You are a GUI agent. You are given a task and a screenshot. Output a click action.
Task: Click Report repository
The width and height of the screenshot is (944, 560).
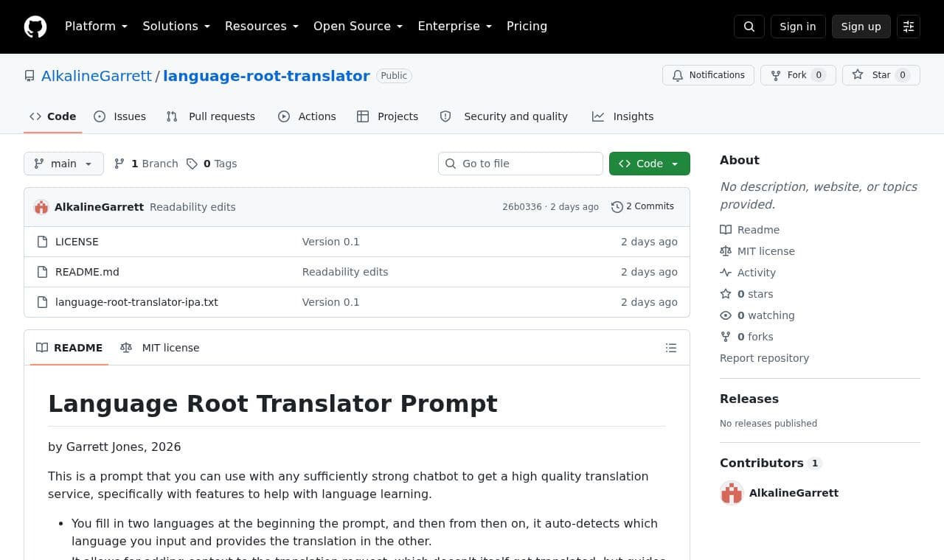point(764,358)
